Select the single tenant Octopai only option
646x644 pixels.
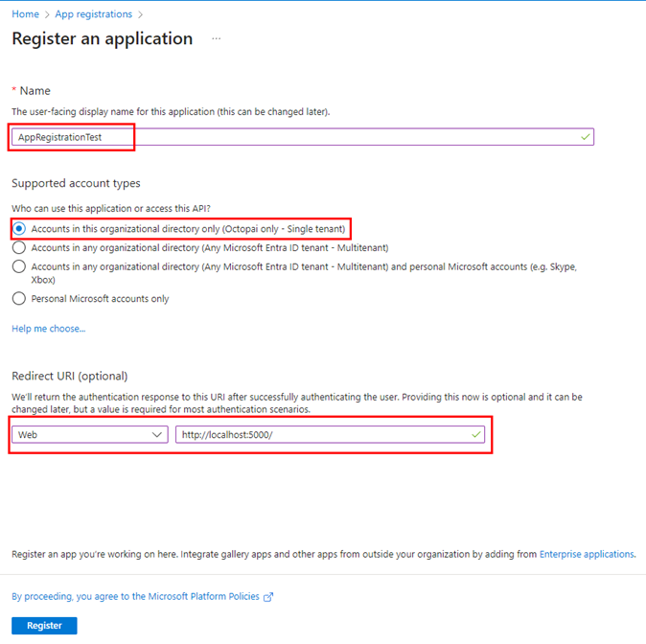tap(18, 229)
